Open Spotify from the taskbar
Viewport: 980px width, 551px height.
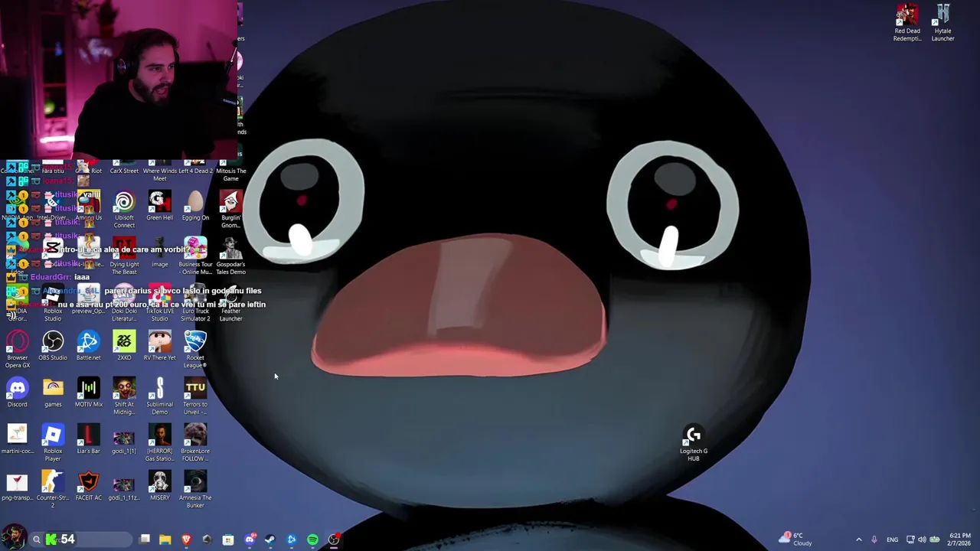point(312,540)
